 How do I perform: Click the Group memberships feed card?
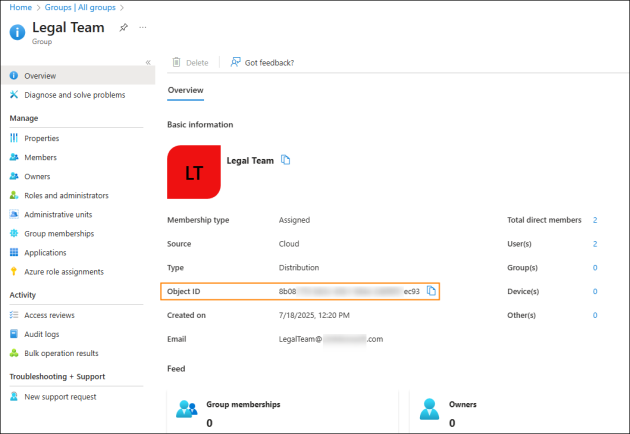coord(283,412)
